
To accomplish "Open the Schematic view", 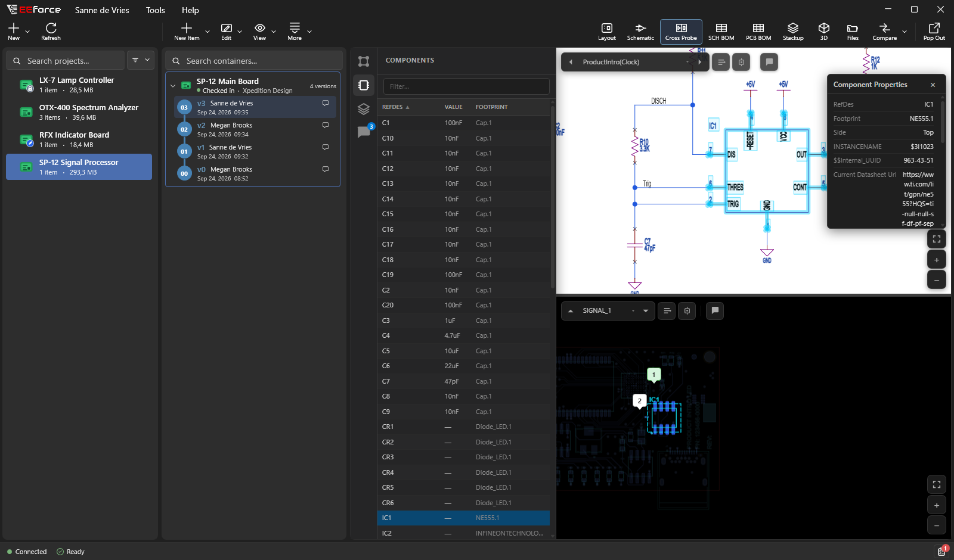I will 640,32.
